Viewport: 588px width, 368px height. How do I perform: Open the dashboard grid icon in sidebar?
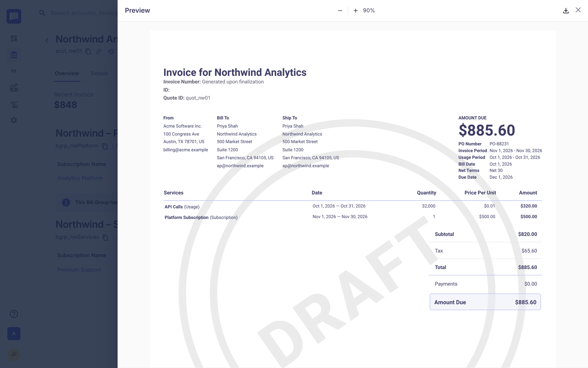[x=14, y=39]
